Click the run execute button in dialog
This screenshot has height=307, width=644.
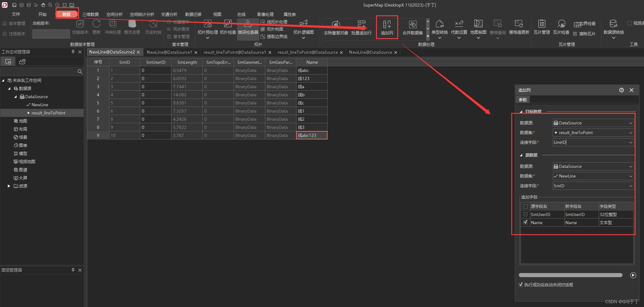[x=633, y=275]
